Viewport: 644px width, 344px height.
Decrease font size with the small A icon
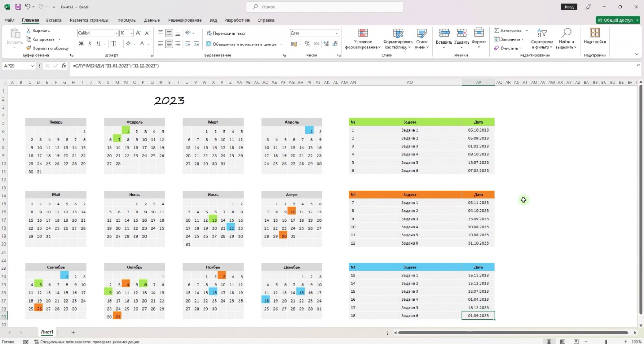[x=147, y=33]
